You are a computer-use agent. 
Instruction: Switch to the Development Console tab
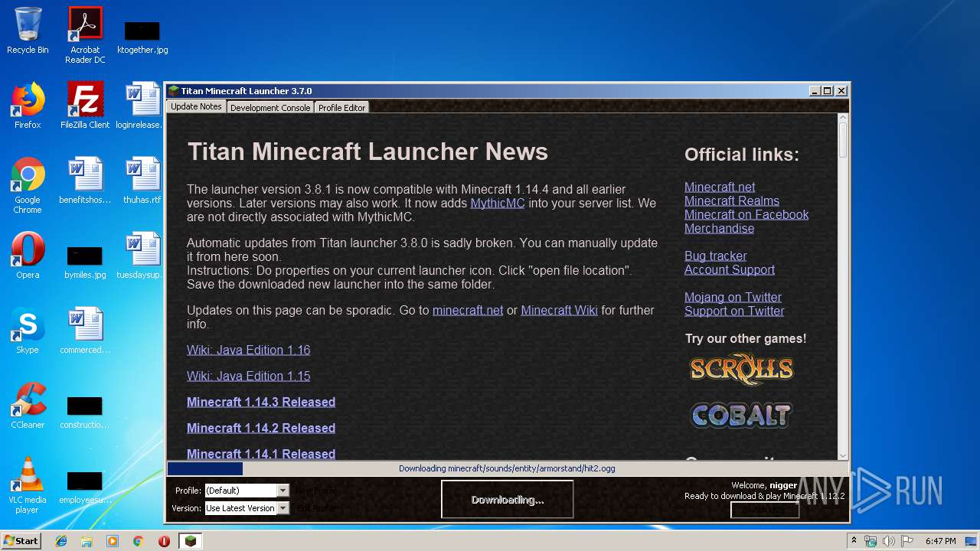(x=270, y=108)
